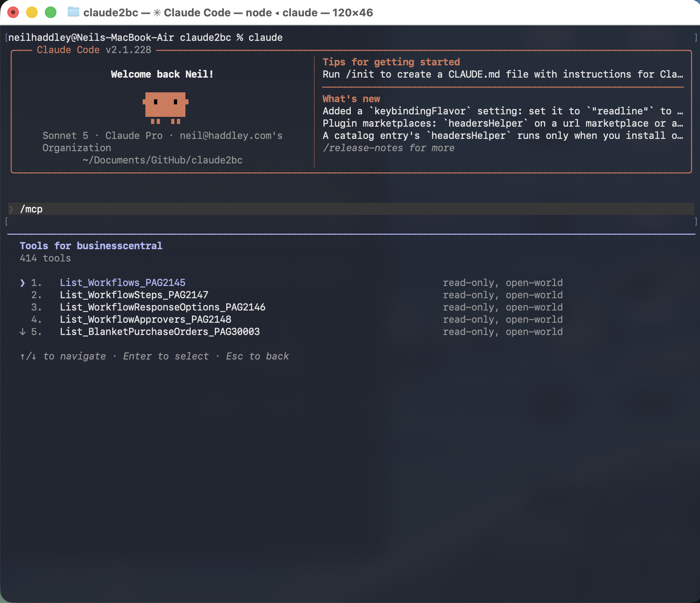Click the shell prompt line ending in "claude"

tap(145, 38)
